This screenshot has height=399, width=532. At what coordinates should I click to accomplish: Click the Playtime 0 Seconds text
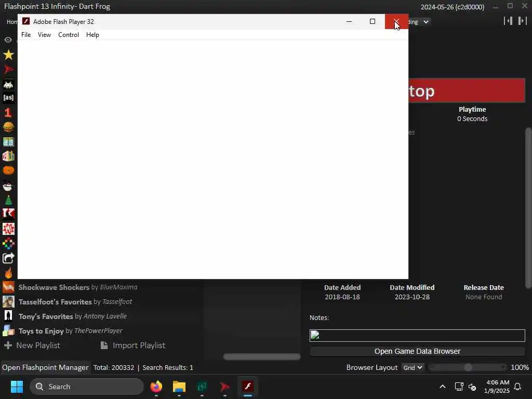pos(472,119)
